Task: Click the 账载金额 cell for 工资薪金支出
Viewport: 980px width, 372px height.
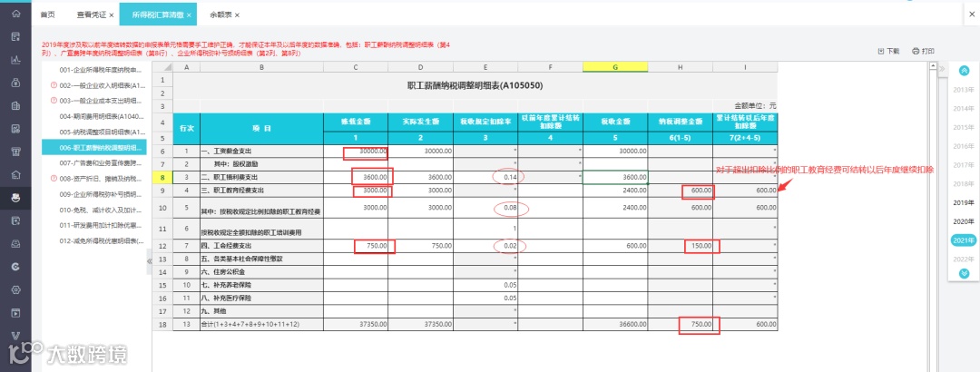Action: (355, 152)
